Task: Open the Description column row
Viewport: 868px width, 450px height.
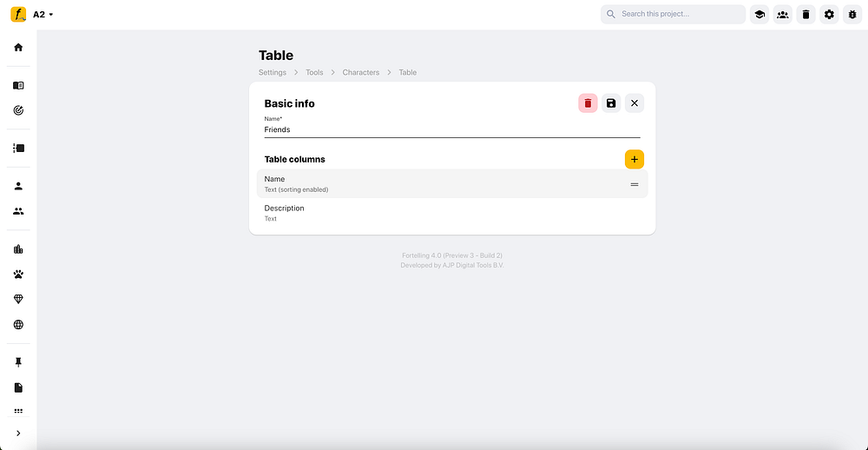Action: (x=451, y=213)
